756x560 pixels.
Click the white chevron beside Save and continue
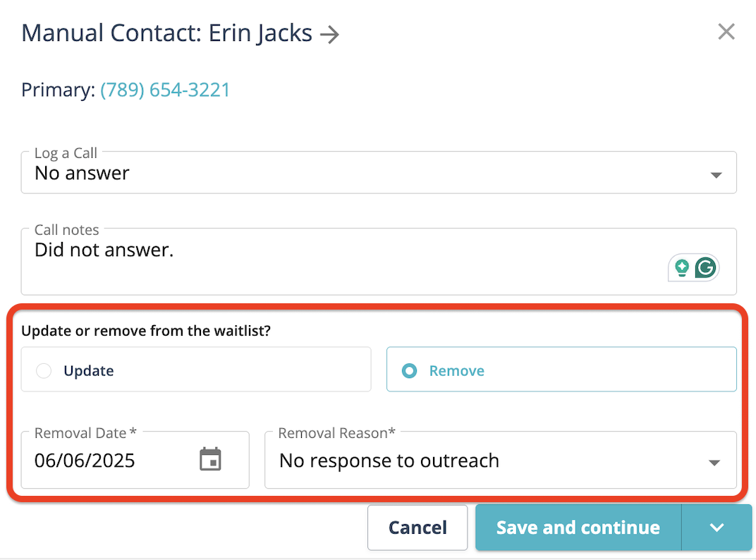tap(717, 528)
